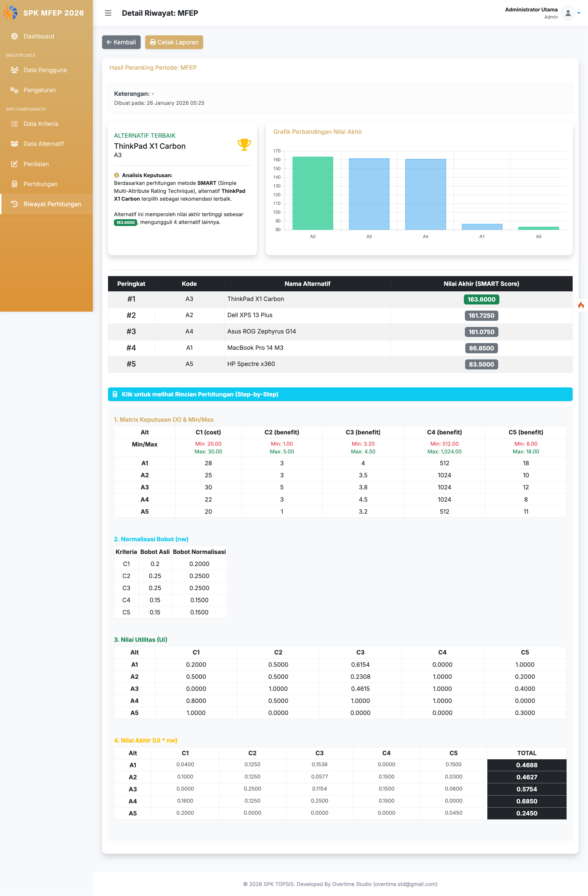Open the Perhitungan menu item
Viewport: 588px width, 896px height.
(46, 184)
